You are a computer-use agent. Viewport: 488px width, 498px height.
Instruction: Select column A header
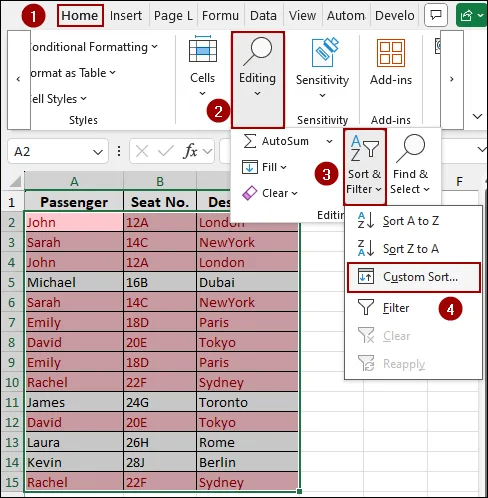[74, 182]
